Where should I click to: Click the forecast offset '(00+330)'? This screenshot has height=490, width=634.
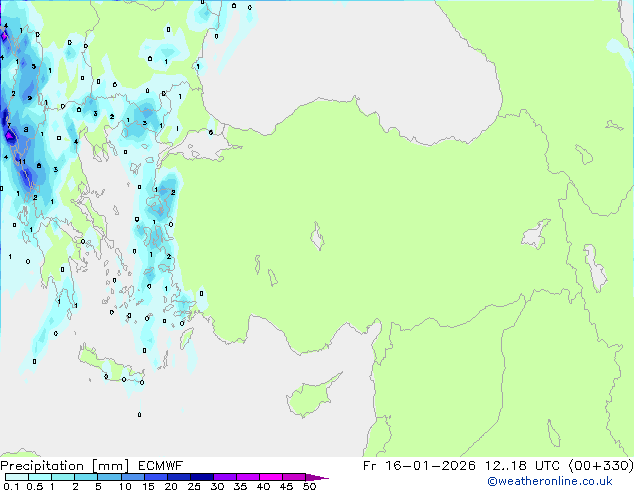pos(601,466)
